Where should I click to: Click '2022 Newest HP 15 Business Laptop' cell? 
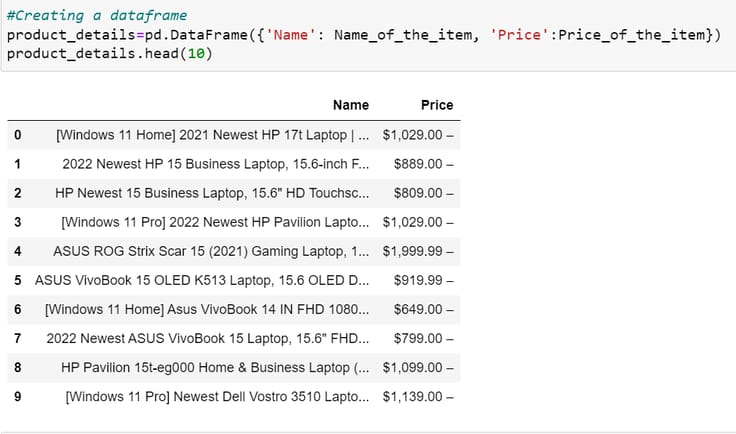(216, 164)
